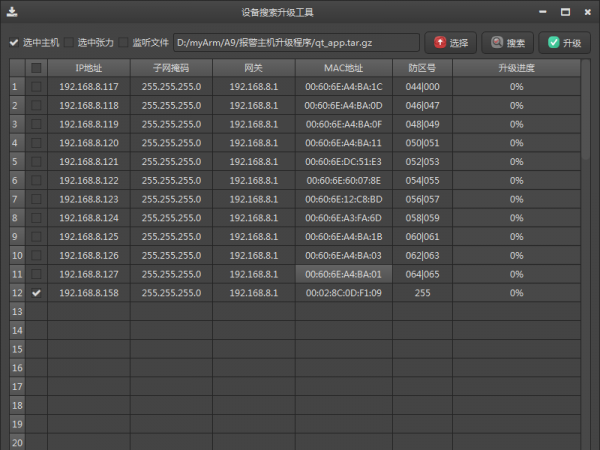Click the 升级进度 column header

coord(516,68)
